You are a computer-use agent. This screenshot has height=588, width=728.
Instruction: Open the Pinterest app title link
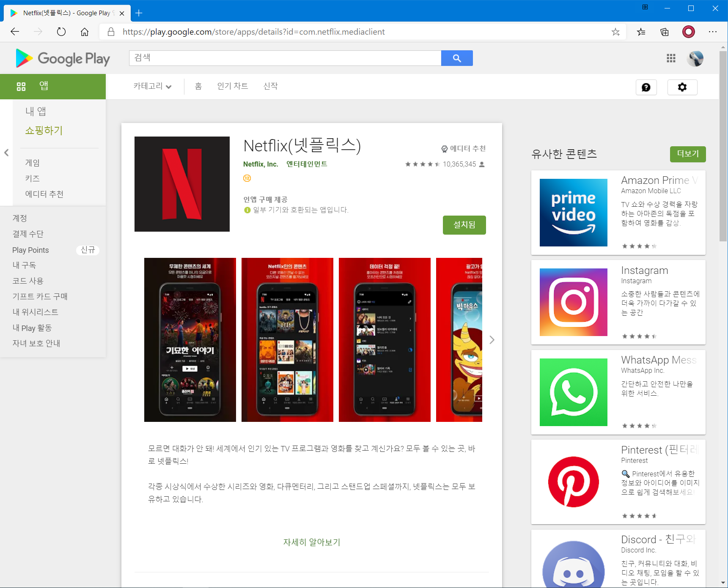(659, 450)
